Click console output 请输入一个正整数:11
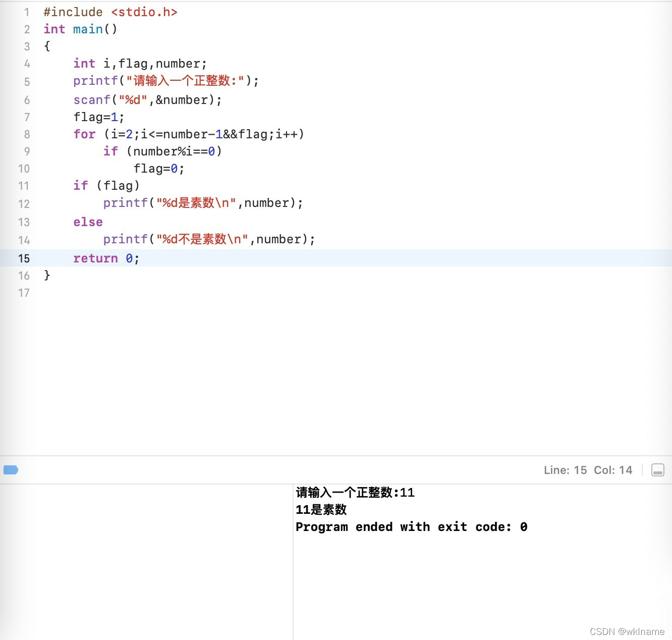672x640 pixels. point(355,493)
